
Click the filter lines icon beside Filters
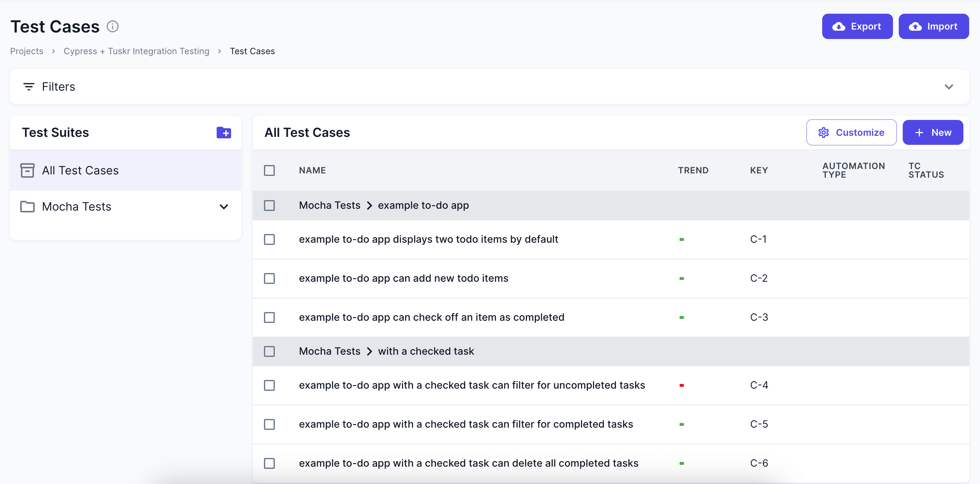coord(29,87)
